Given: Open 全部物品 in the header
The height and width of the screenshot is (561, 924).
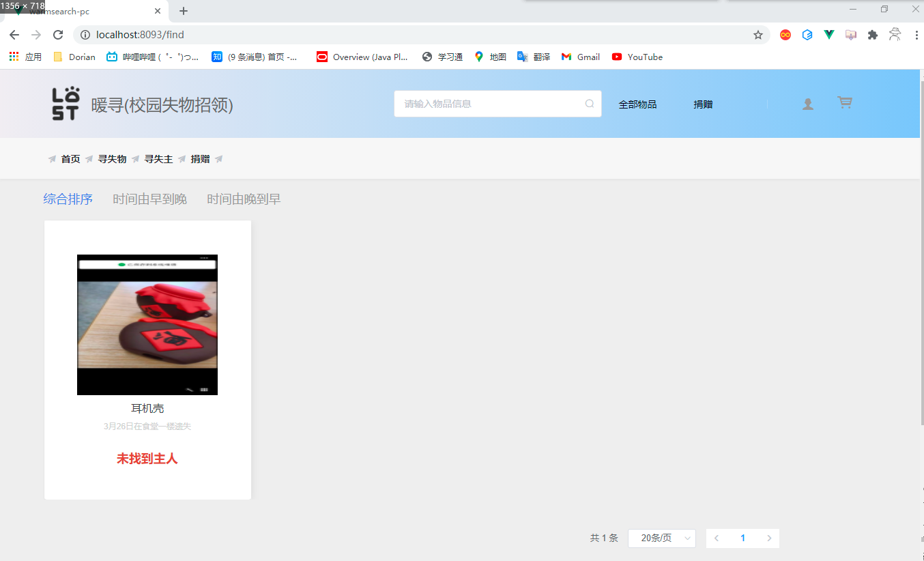Looking at the screenshot, I should coord(637,104).
